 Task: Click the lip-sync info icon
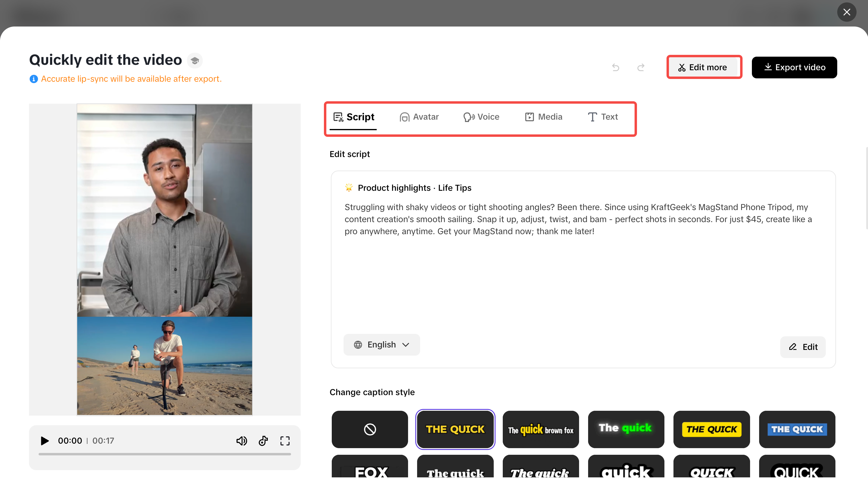pyautogui.click(x=34, y=79)
